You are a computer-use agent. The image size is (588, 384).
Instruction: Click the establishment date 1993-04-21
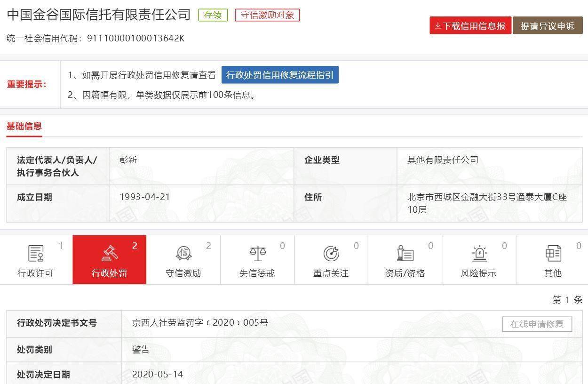(145, 197)
